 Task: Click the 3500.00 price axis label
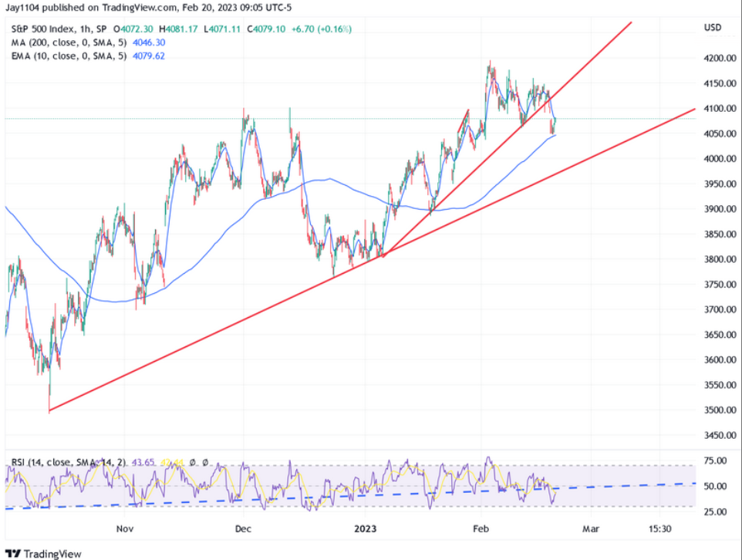(720, 410)
